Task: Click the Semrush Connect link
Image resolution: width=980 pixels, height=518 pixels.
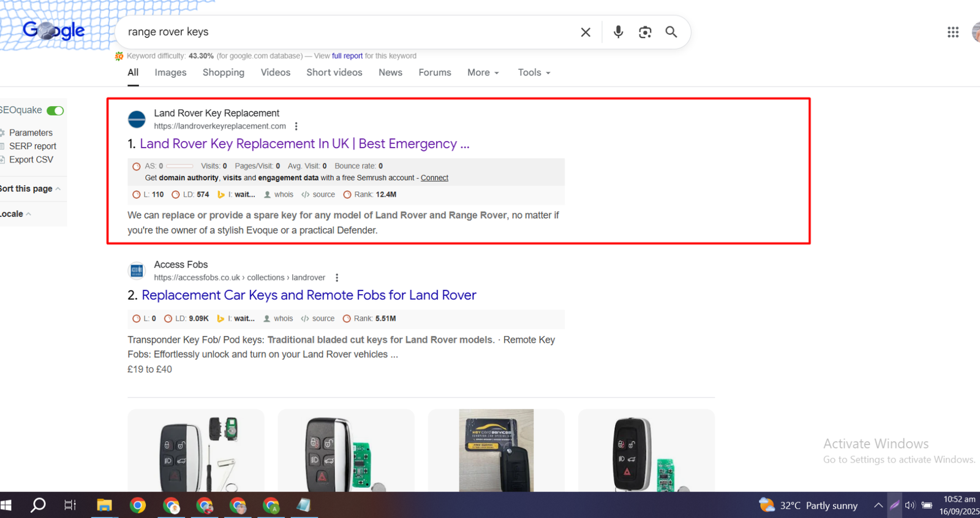Action: pyautogui.click(x=434, y=178)
